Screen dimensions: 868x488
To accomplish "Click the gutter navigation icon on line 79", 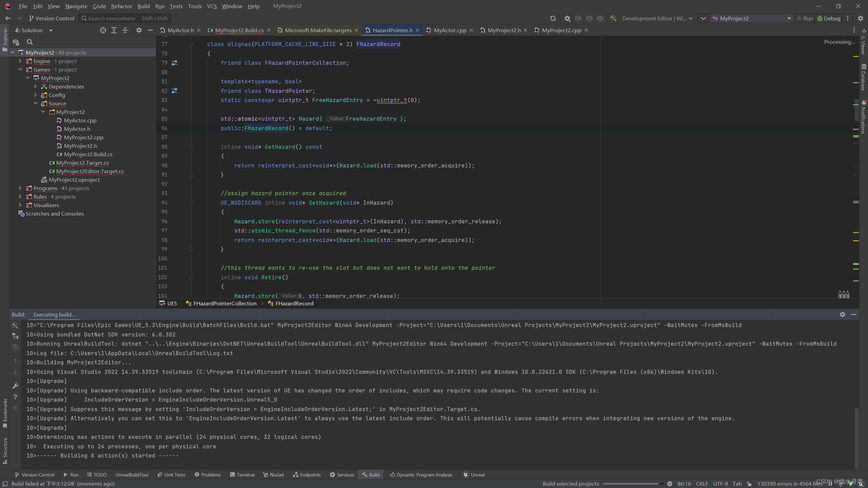I will point(174,63).
